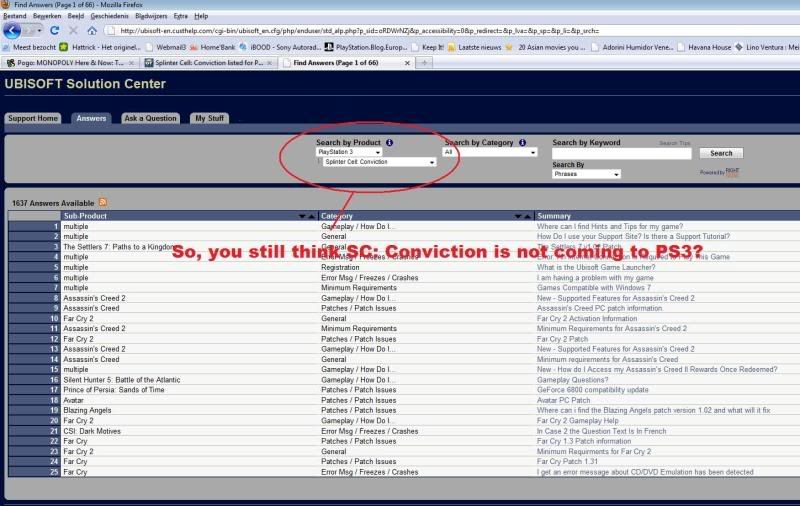The height and width of the screenshot is (506, 800).
Task: Click the Firefox back button
Action: click(12, 31)
